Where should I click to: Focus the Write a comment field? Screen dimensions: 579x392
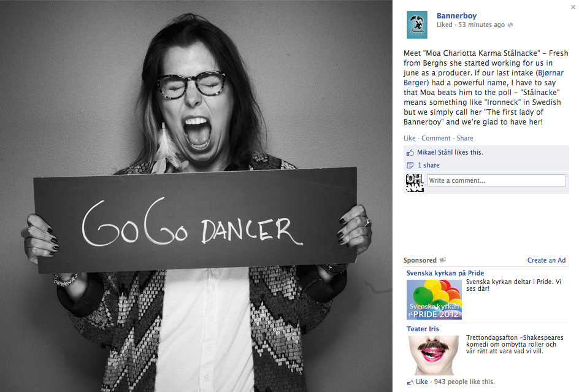(497, 180)
